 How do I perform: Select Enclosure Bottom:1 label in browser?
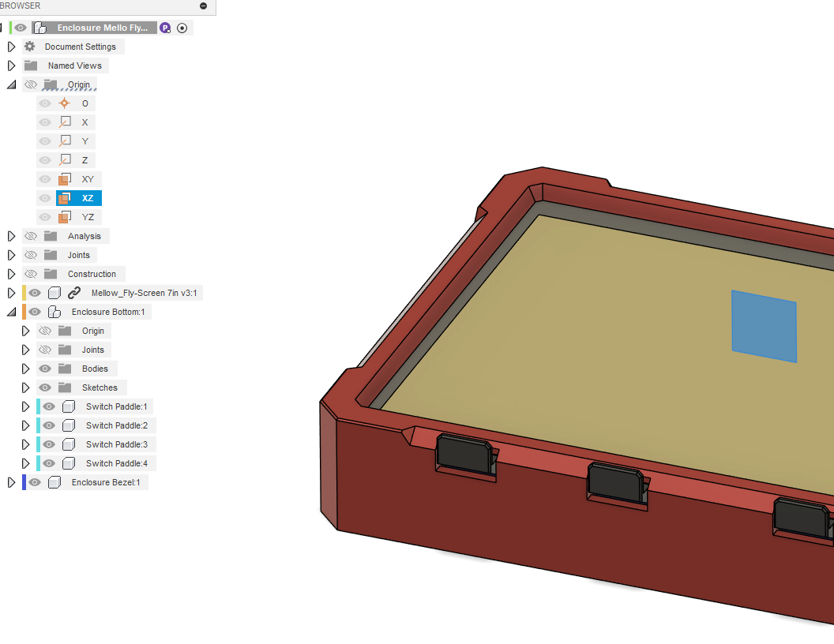click(x=108, y=312)
